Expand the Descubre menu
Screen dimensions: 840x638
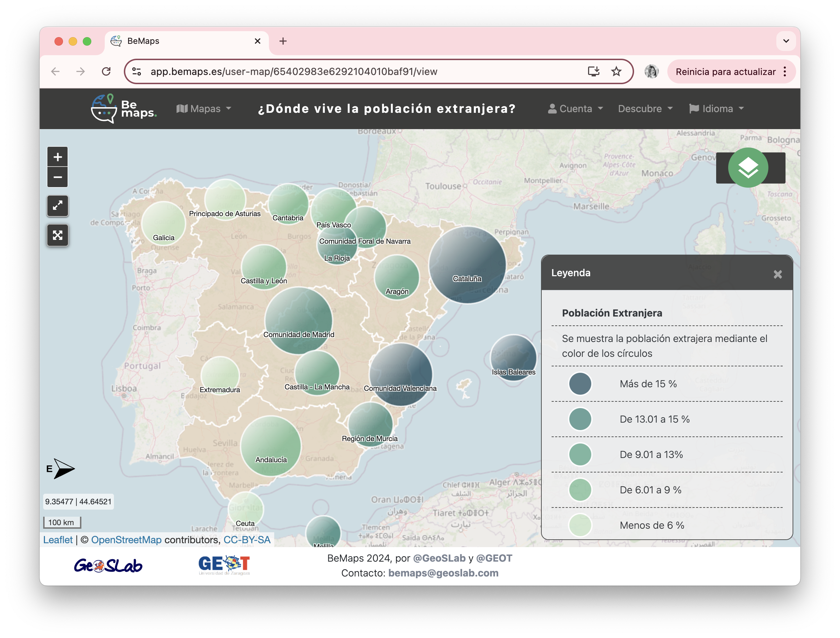point(645,109)
